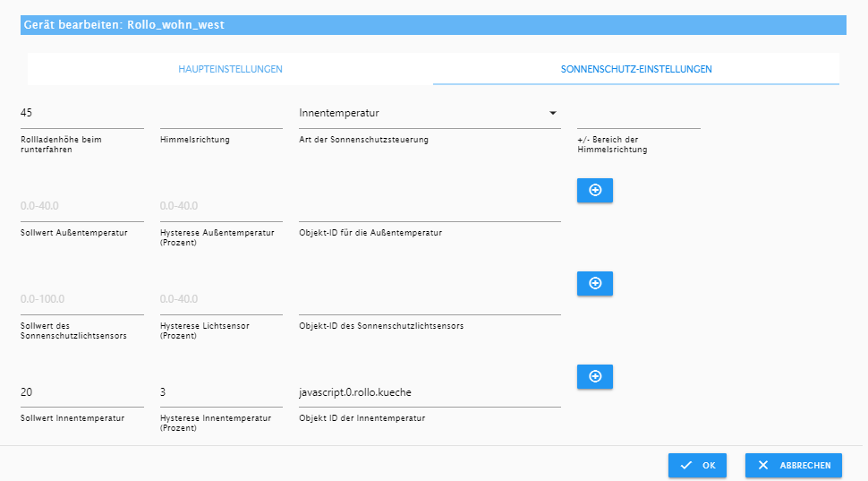Click the Objekt ID der Innentemperatur field
Image resolution: width=868 pixels, height=481 pixels.
[430, 392]
